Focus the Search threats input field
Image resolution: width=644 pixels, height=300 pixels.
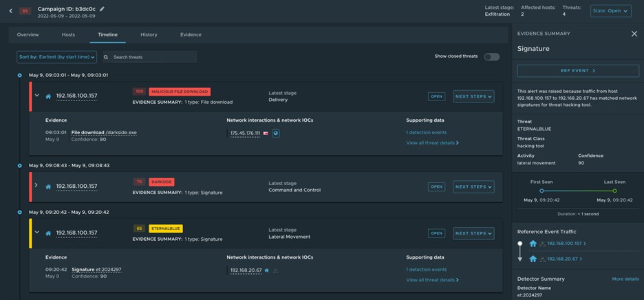pos(150,57)
